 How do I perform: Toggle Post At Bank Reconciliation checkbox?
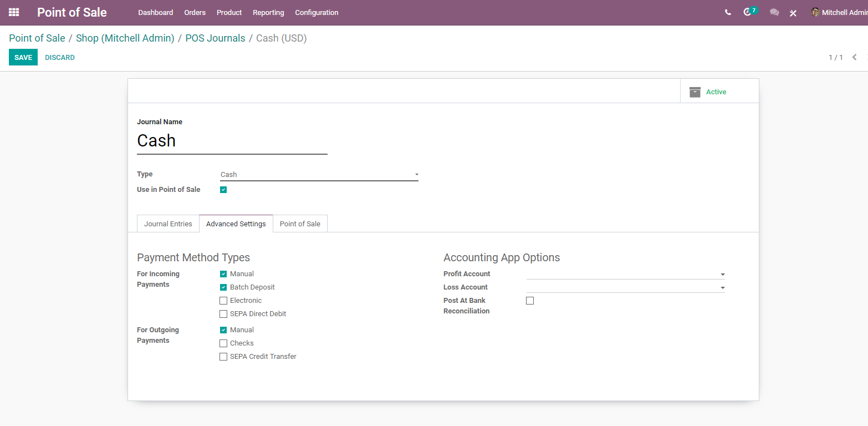[x=530, y=301]
